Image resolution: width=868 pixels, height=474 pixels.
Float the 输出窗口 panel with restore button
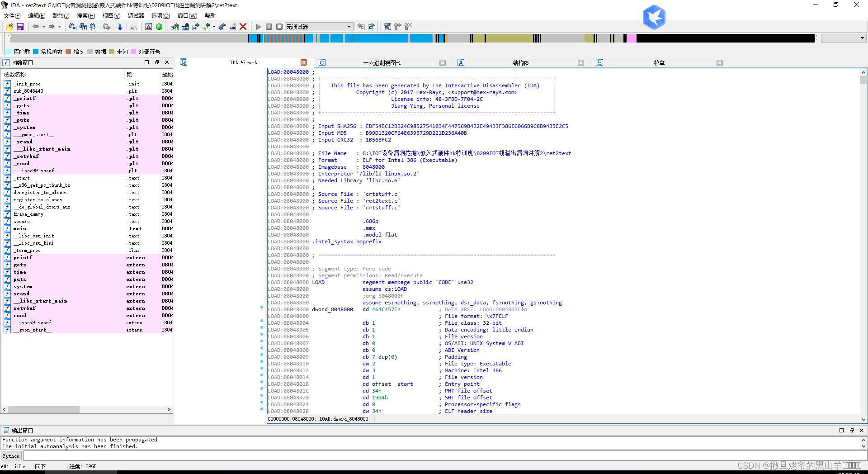[x=851, y=431]
